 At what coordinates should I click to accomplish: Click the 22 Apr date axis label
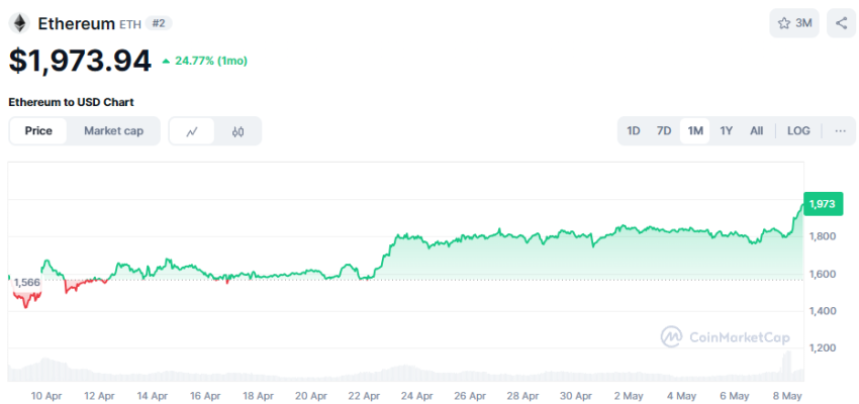tap(364, 396)
